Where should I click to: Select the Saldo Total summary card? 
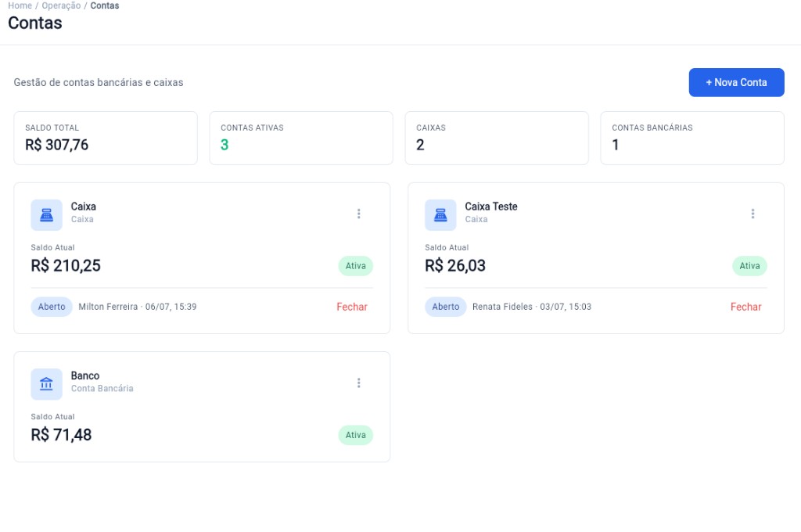click(106, 138)
